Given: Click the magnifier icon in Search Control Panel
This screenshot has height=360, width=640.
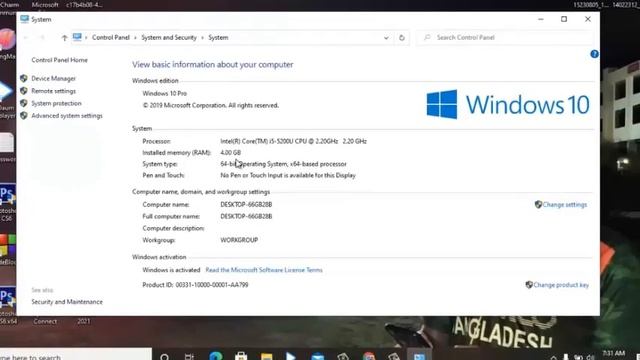Looking at the screenshot, I should 427,38.
